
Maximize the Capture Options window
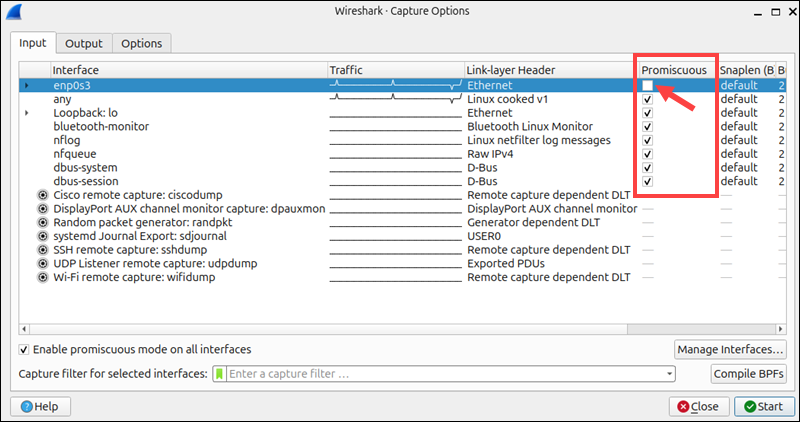[776, 12]
